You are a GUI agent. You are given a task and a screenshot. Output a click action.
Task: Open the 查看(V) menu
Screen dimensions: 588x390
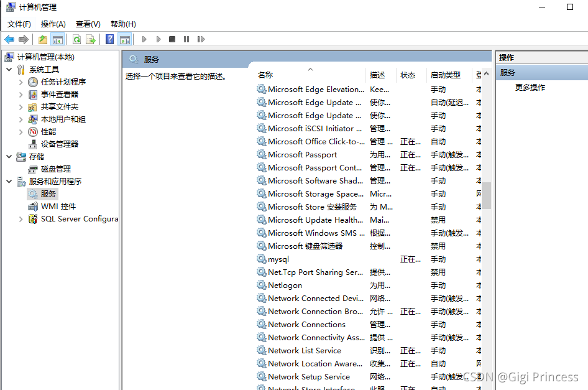(x=88, y=24)
